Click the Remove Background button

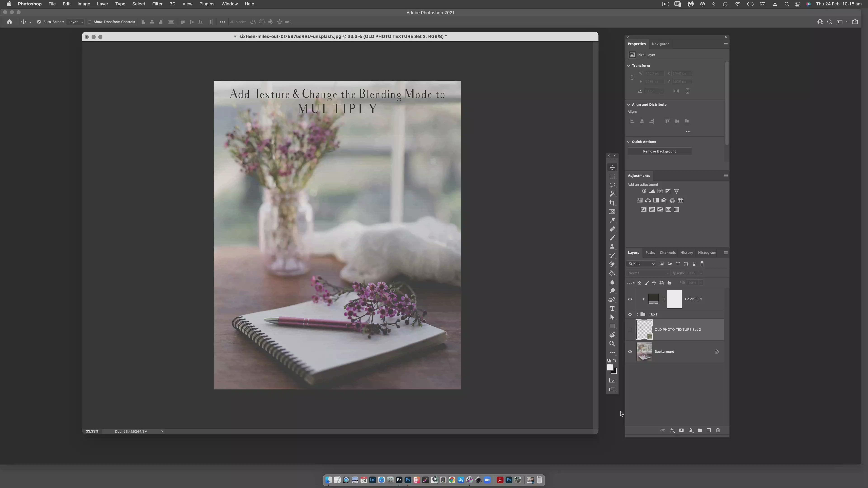pos(659,151)
